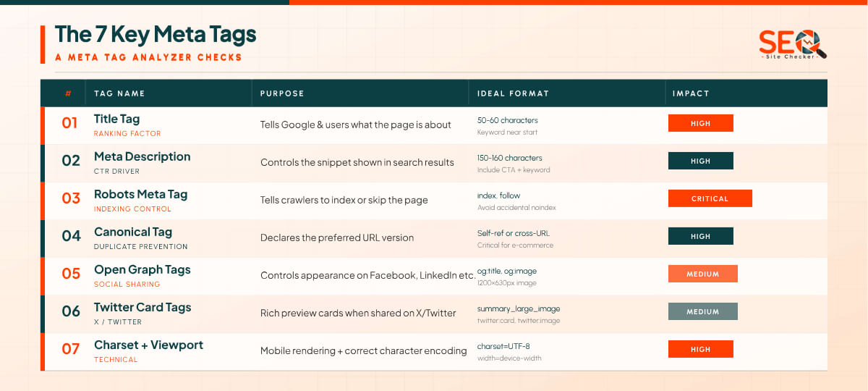Click the 'Tag Name' column header
This screenshot has width=868, height=391.
point(119,93)
